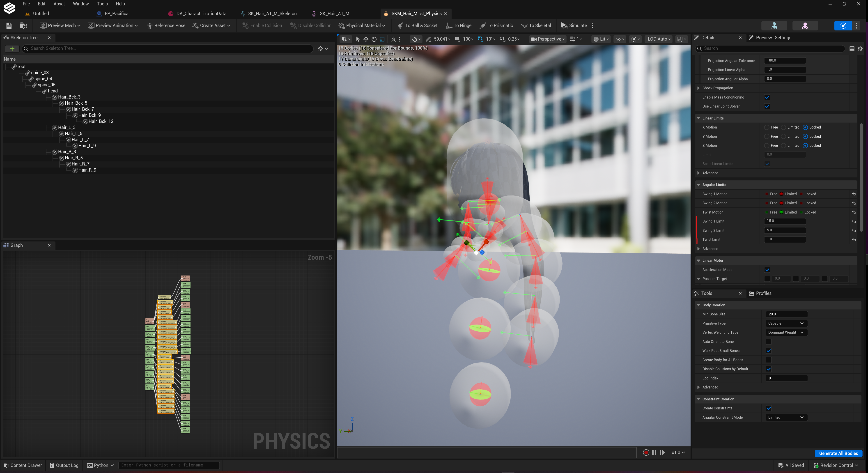Click the red record button

tap(646, 452)
